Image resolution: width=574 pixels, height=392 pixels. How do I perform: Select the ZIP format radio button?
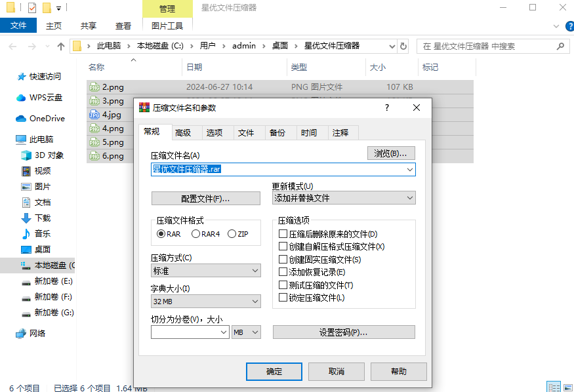232,234
